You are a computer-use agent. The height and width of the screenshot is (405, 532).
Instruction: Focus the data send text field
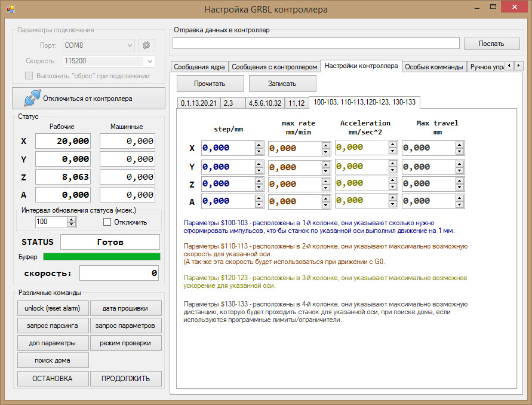coord(316,44)
